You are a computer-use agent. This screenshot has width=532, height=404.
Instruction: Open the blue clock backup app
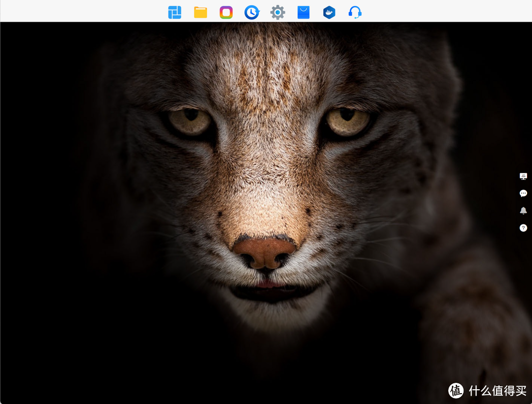click(x=252, y=12)
